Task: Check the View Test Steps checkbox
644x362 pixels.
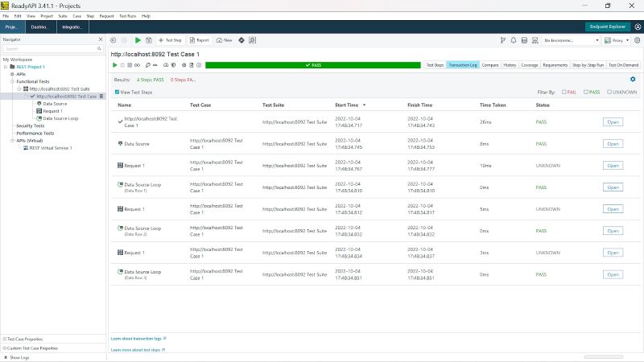Action: pos(117,92)
